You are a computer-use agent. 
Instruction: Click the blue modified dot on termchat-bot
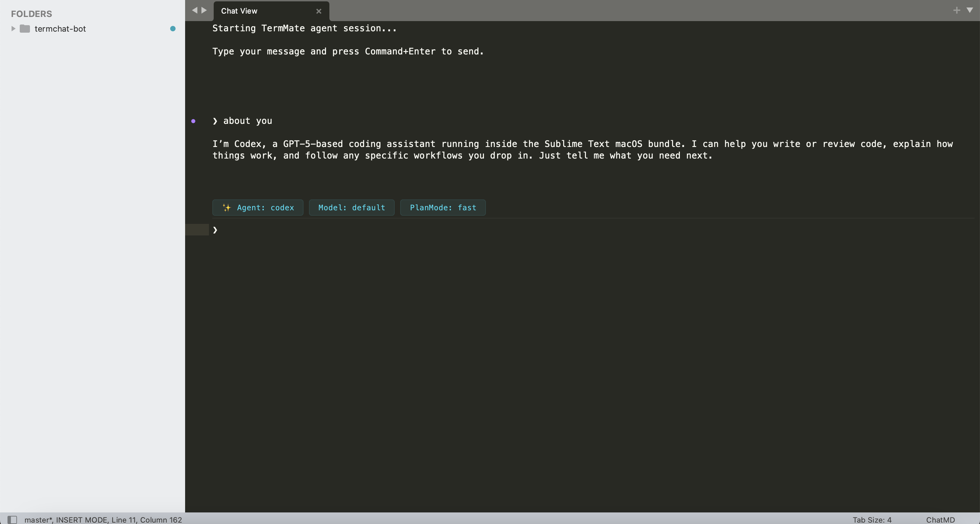173,29
